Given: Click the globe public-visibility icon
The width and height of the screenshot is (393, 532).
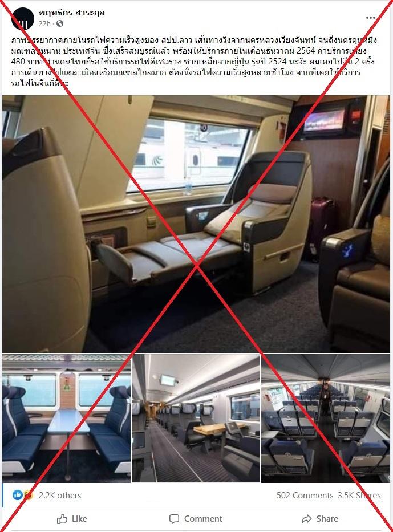Looking at the screenshot, I should coord(60,23).
